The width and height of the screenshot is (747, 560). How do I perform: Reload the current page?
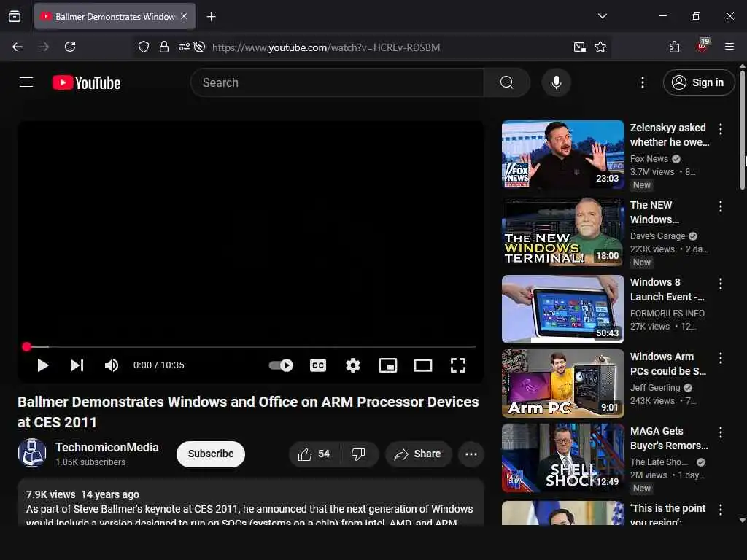pyautogui.click(x=70, y=47)
